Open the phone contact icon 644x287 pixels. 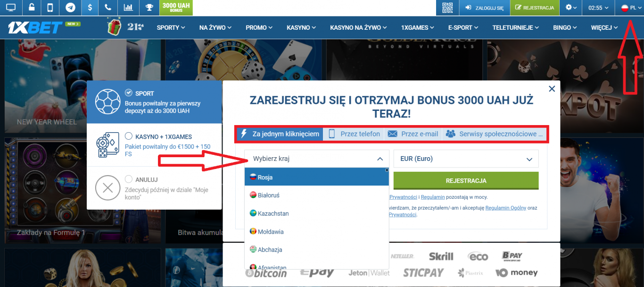pyautogui.click(x=107, y=8)
